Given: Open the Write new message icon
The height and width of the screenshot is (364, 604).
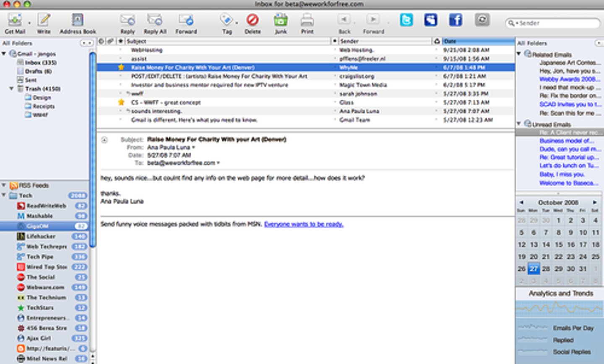Looking at the screenshot, I should click(44, 20).
